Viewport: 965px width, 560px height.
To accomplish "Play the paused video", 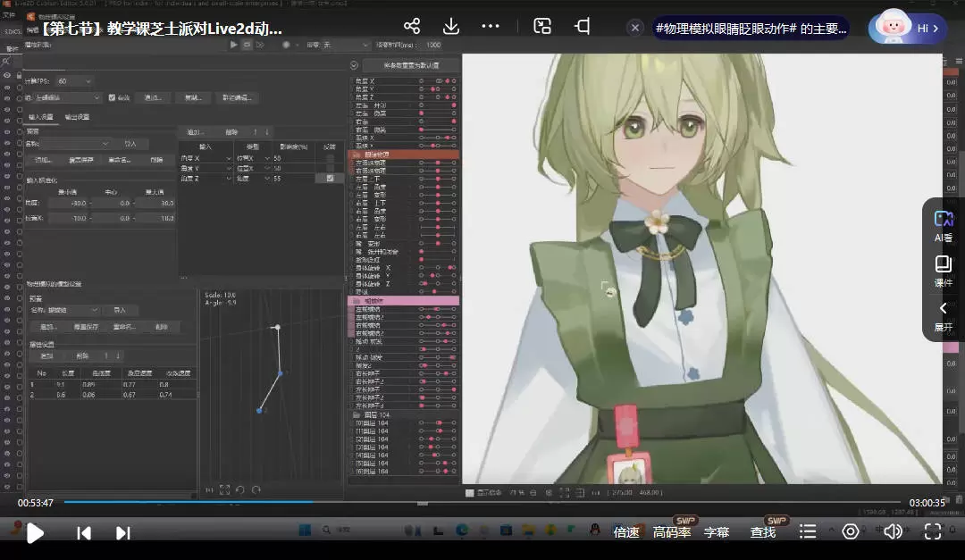I will tap(35, 533).
